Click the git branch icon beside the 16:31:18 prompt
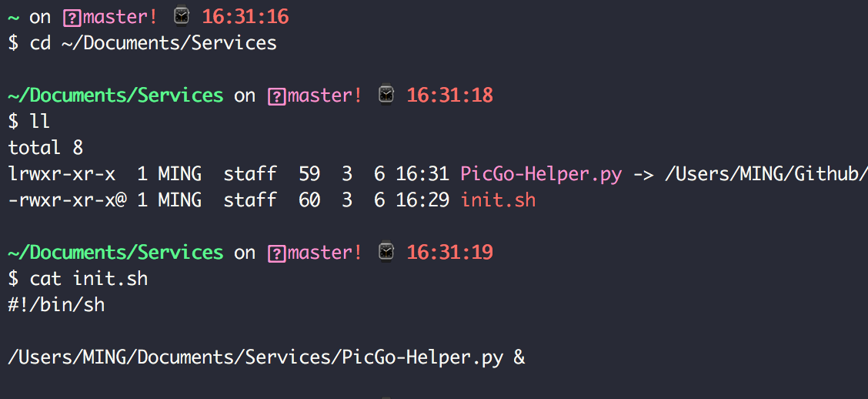The height and width of the screenshot is (399, 868). (276, 96)
